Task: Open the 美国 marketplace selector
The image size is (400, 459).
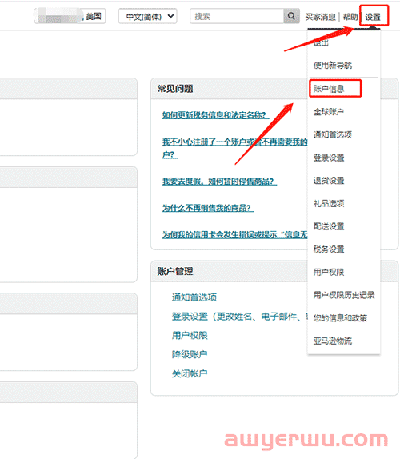Action: (x=70, y=16)
